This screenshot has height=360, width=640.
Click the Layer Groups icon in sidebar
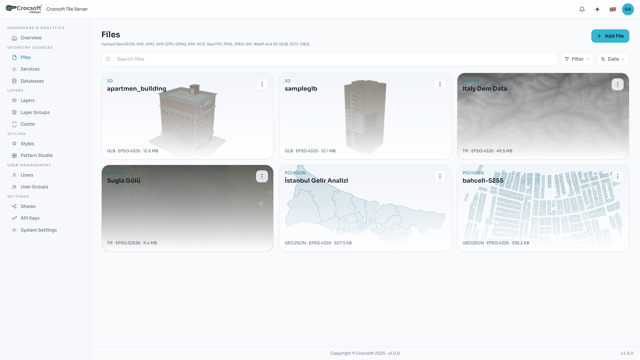point(14,112)
